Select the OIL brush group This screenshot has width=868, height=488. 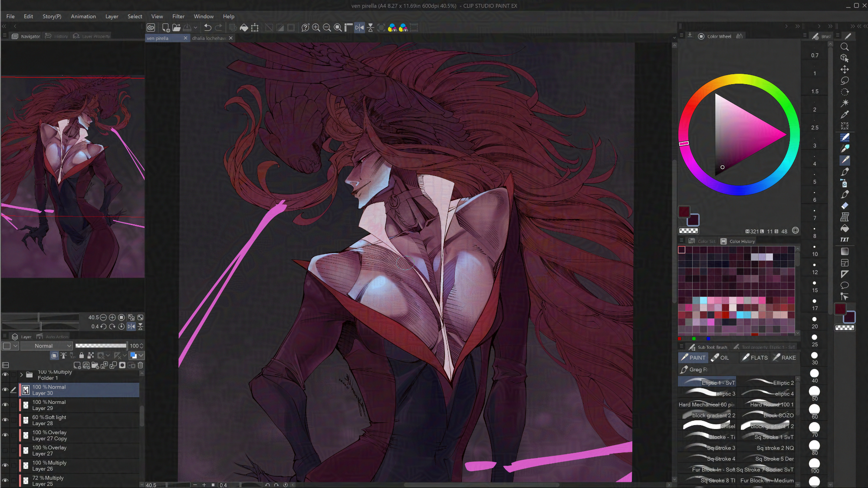tap(720, 357)
